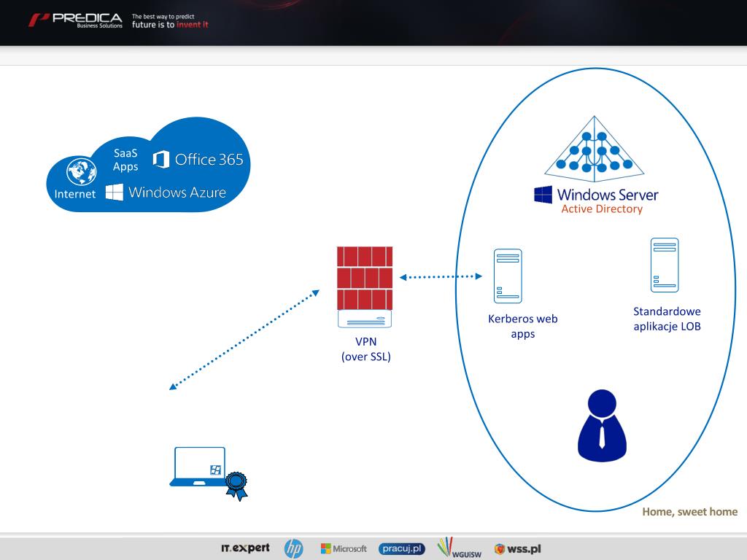Click the Office 365 logo icon
This screenshot has height=560, width=747.
(161, 159)
